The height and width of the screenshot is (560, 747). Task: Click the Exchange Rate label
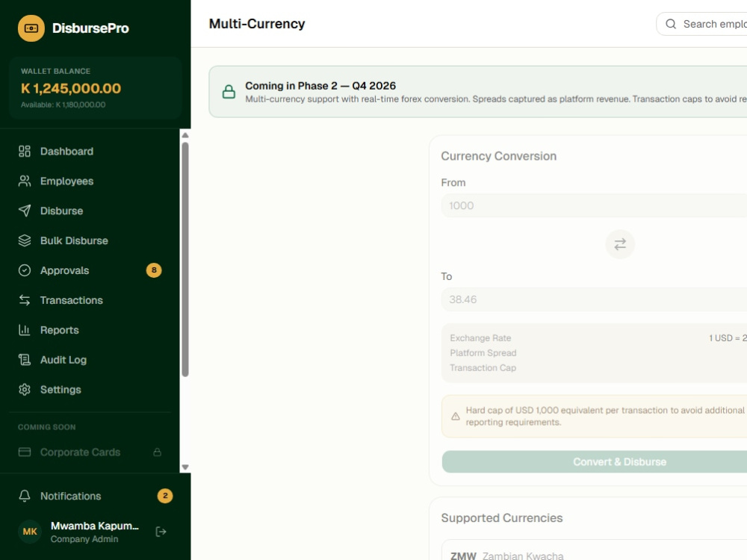[480, 338]
